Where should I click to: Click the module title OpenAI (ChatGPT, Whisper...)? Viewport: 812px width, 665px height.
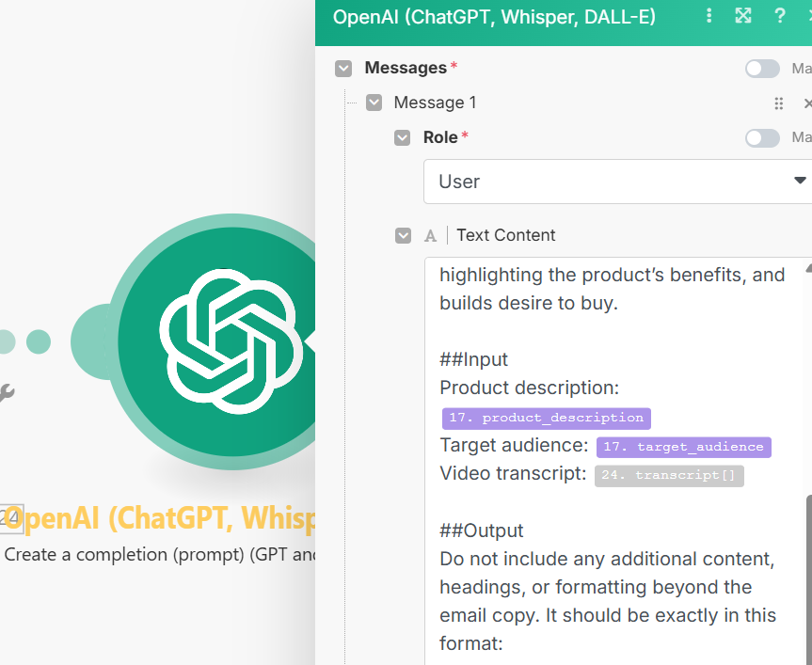[x=160, y=518]
